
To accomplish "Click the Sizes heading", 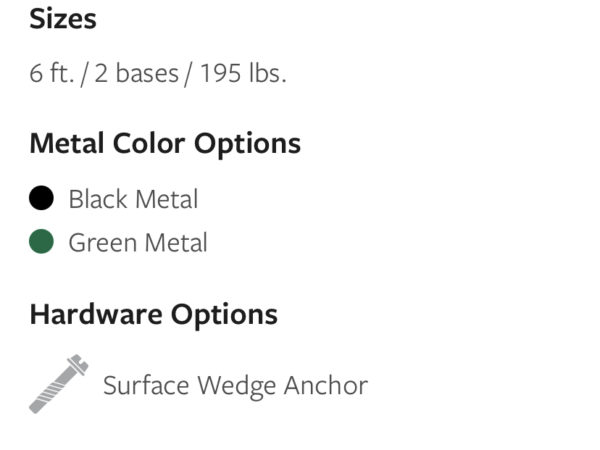I will [x=63, y=19].
